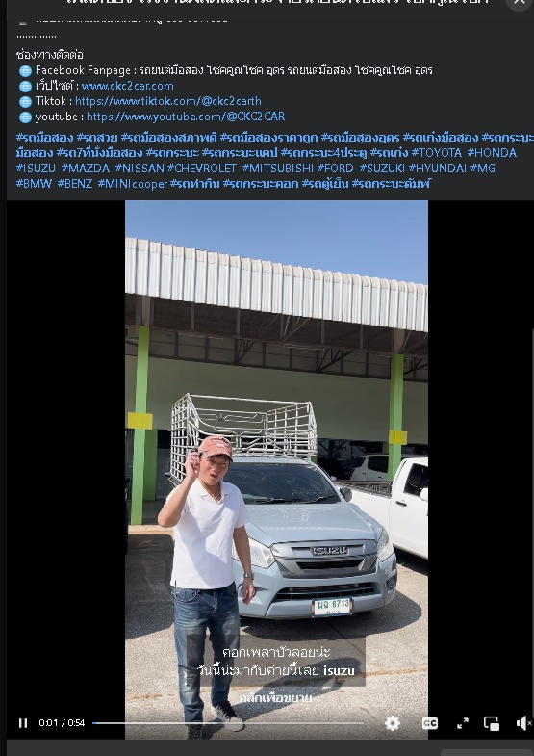Click the #รถมือสอง hashtag
Image resolution: width=534 pixels, height=756 pixels.
point(44,138)
